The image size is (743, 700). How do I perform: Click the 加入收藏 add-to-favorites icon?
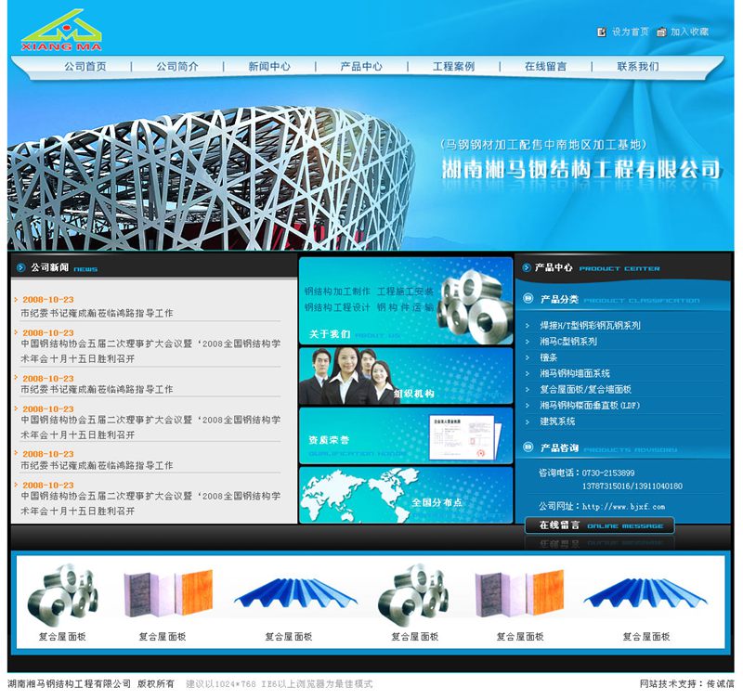[660, 32]
